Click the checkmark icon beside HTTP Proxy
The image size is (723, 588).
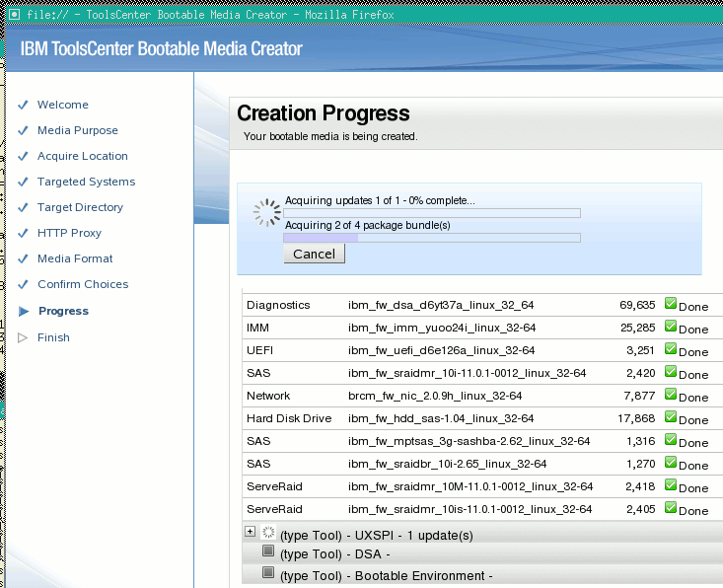23,233
